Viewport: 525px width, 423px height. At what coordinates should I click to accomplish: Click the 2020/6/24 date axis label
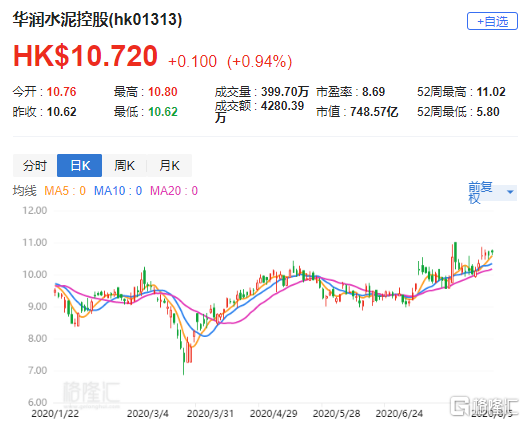399,414
